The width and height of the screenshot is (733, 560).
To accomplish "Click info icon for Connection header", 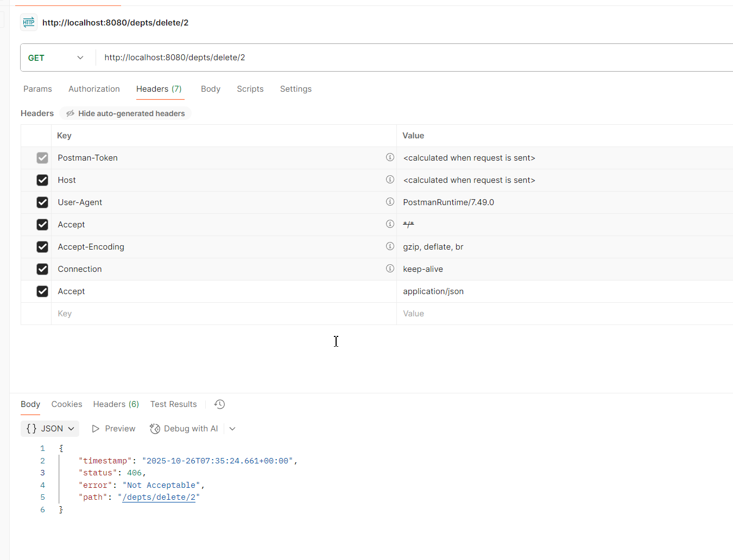I will click(x=390, y=269).
